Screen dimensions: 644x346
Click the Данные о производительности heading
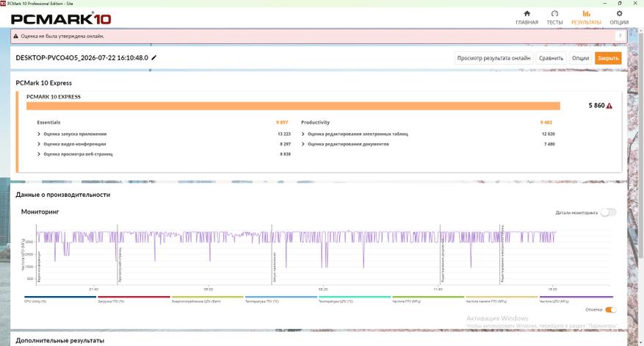63,195
